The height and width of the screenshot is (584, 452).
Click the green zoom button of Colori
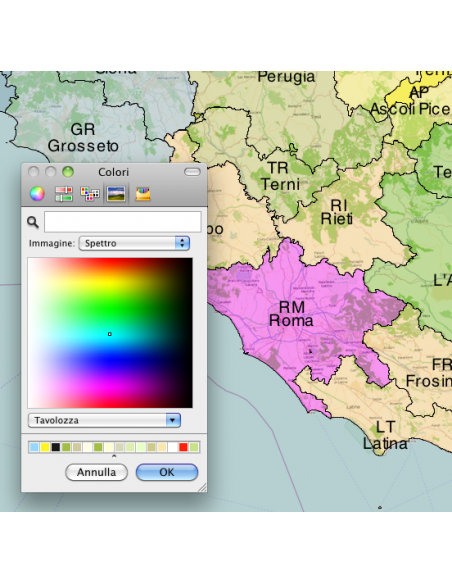point(68,172)
